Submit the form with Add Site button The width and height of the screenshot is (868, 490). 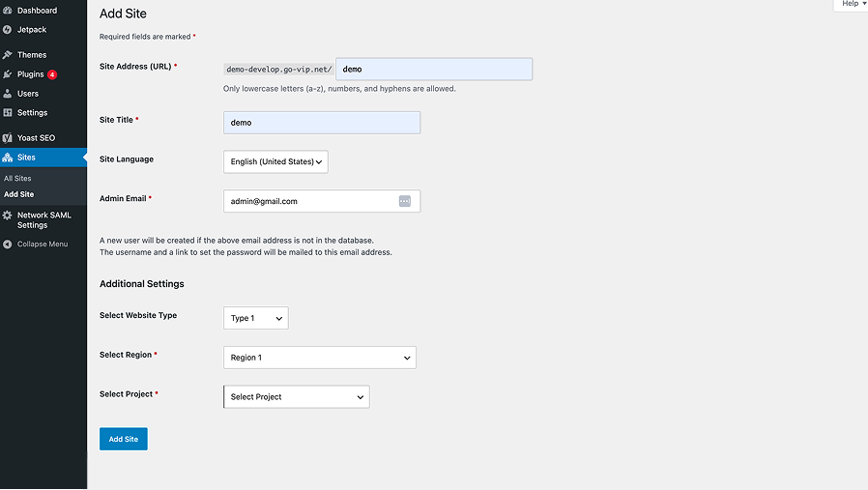tap(124, 439)
